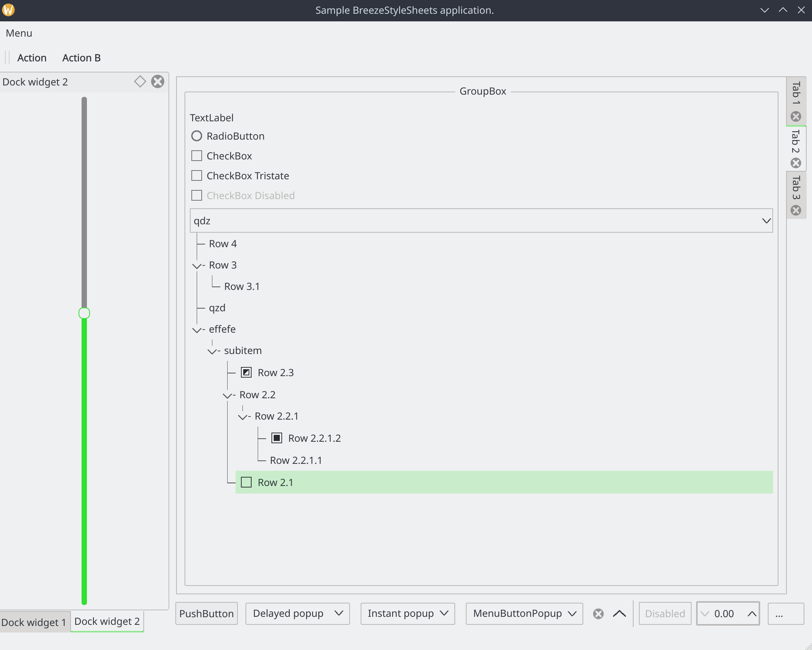Viewport: 812px width, 650px height.
Task: Click the up-arrow tool button at the bottom
Action: [x=619, y=614]
